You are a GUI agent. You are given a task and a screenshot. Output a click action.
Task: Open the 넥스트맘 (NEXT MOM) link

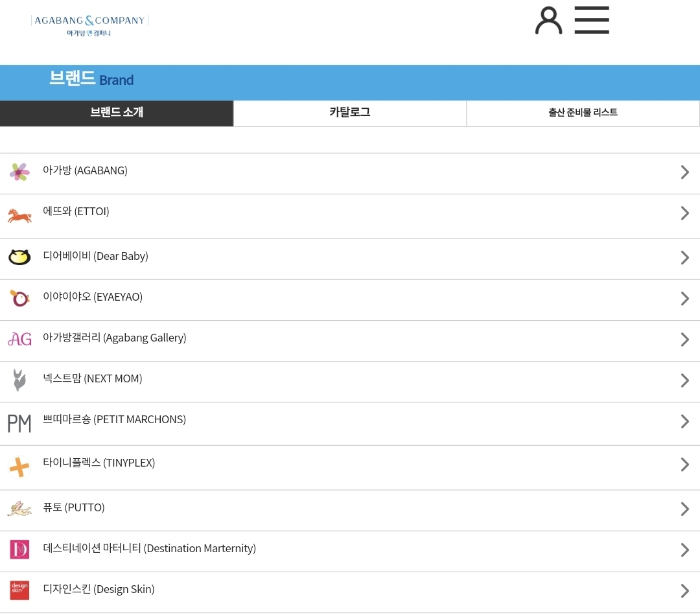(93, 378)
